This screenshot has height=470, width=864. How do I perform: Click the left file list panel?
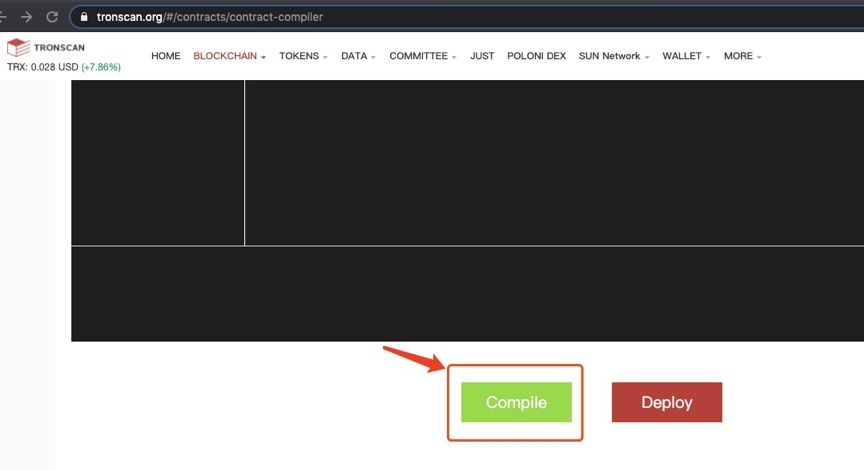pos(157,162)
